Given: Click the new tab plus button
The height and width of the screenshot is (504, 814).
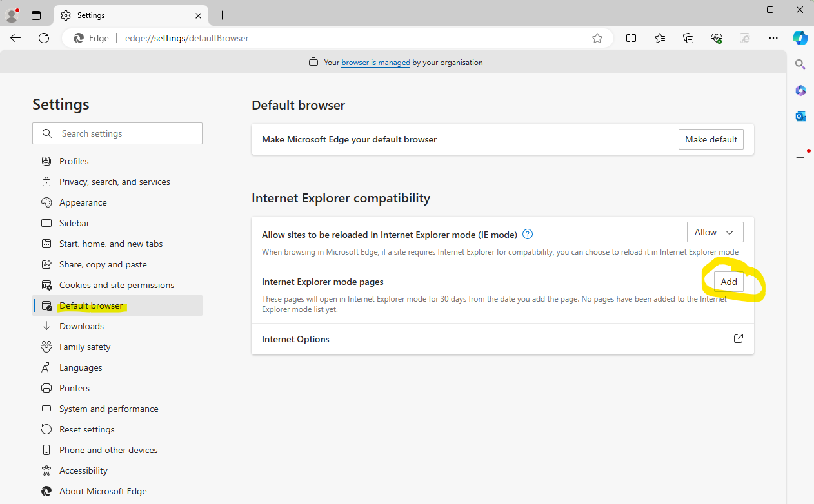Looking at the screenshot, I should 222,15.
